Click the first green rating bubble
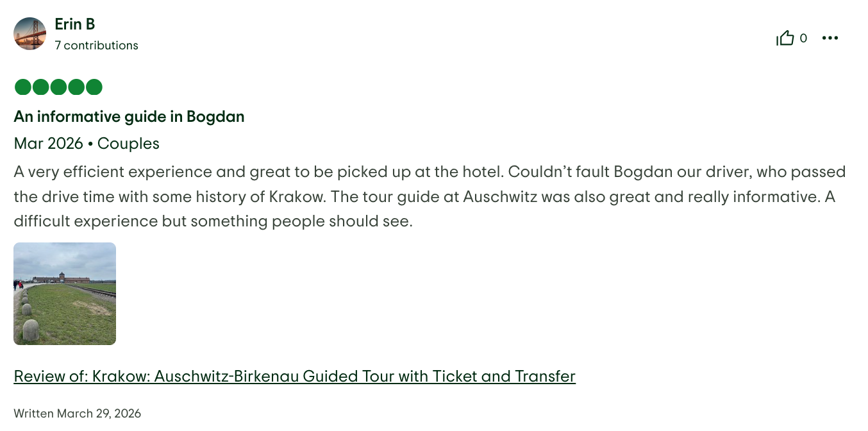 22,87
